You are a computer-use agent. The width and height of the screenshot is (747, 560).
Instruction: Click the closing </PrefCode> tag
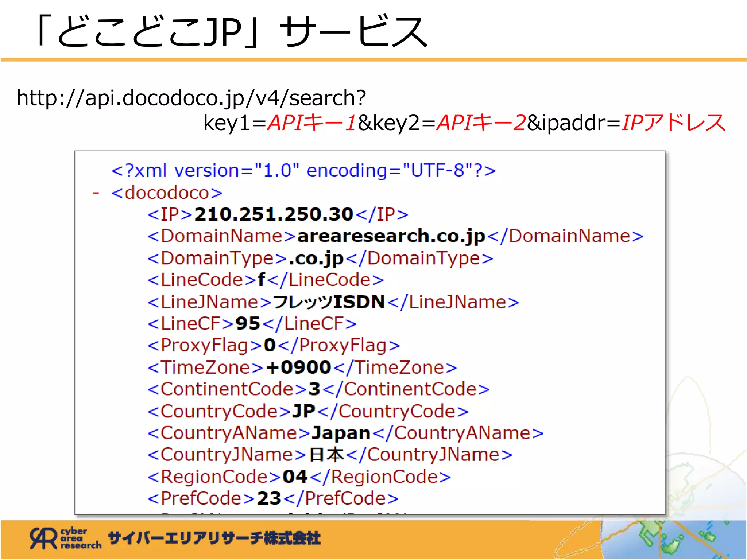click(x=341, y=498)
